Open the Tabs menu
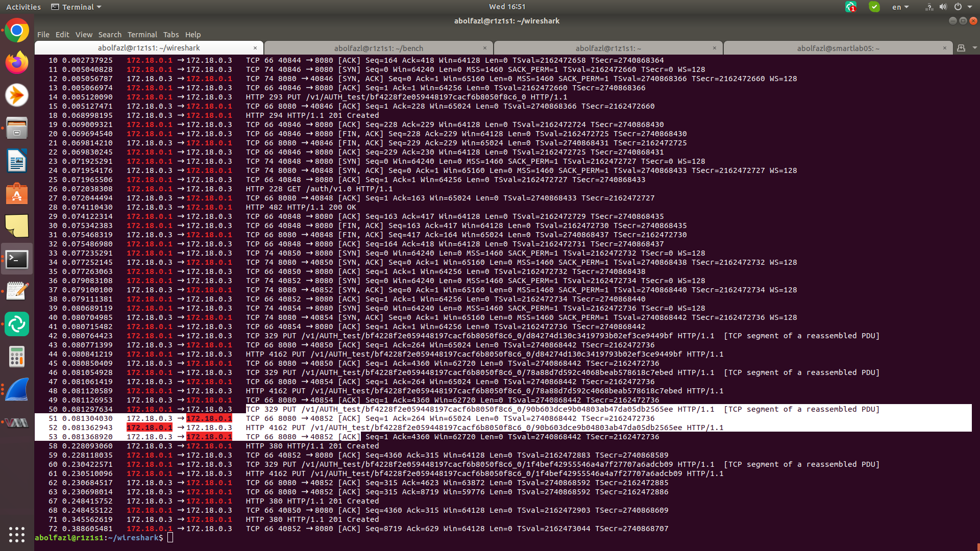The width and height of the screenshot is (980, 551). pos(170,35)
